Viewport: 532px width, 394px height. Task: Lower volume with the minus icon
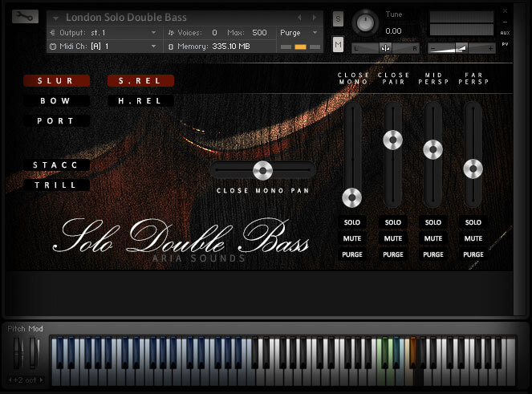coord(433,49)
